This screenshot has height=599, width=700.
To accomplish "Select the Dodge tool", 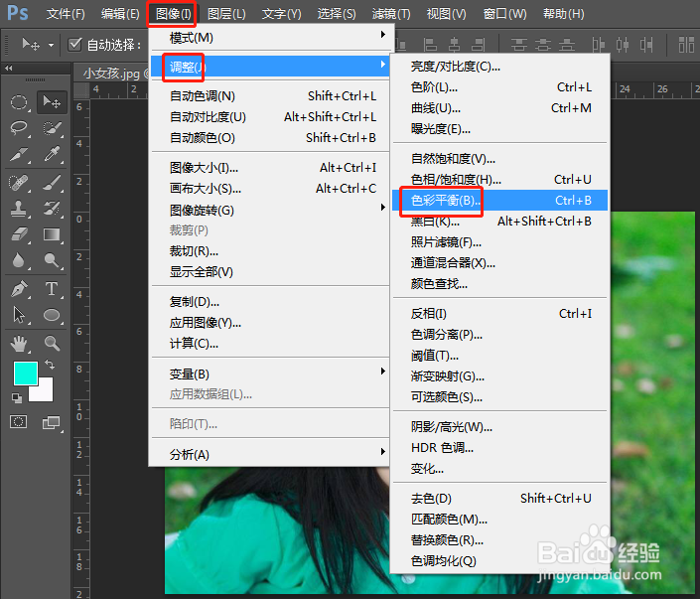I will point(52,260).
